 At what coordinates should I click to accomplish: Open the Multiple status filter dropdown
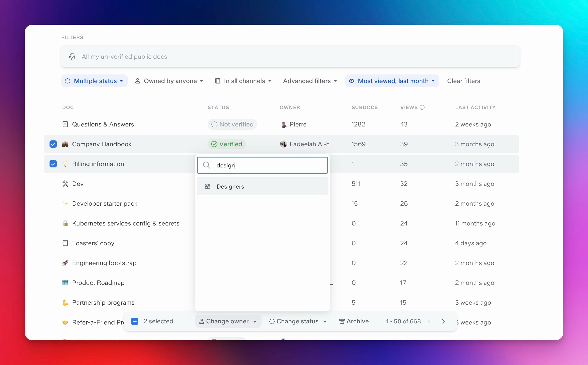coord(94,81)
